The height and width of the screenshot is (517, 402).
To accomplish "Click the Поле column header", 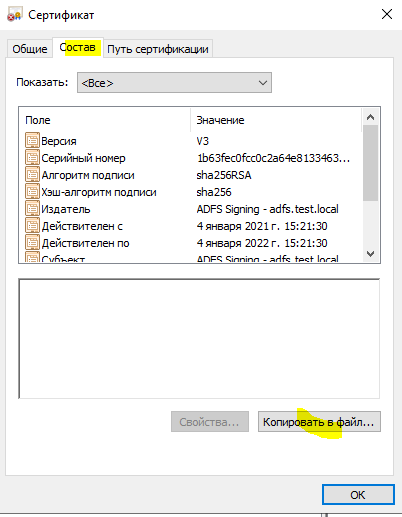I will coord(105,120).
